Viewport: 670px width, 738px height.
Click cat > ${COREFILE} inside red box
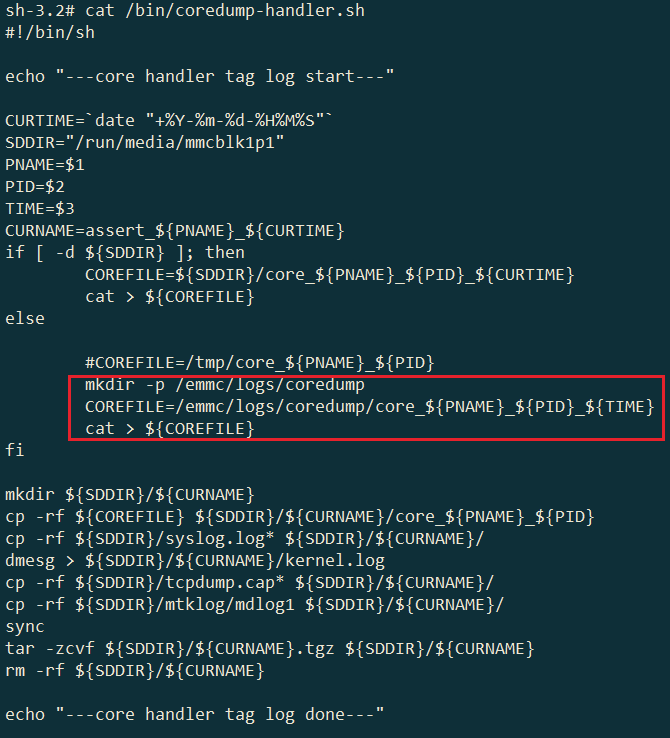[169, 429]
